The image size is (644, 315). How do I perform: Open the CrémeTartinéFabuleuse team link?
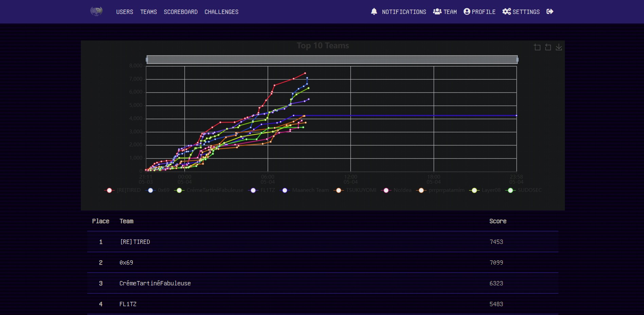tap(155, 283)
